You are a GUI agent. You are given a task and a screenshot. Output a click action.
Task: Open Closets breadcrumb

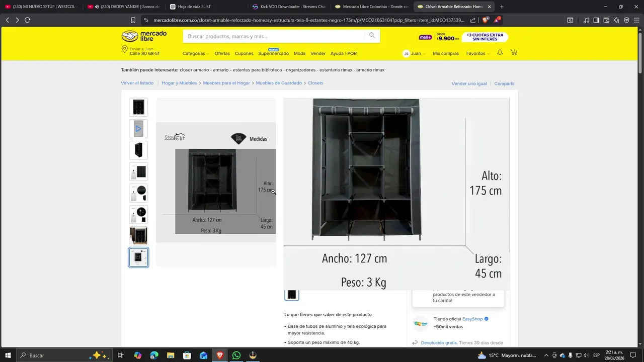click(315, 83)
